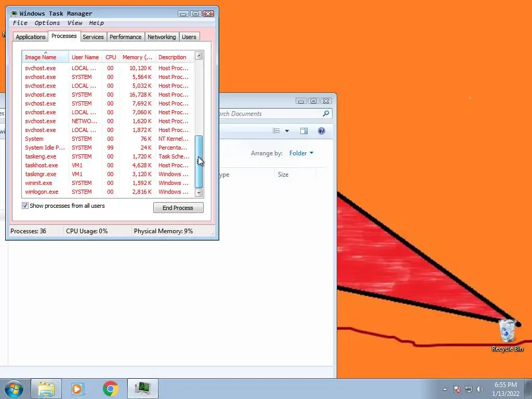Image resolution: width=532 pixels, height=399 pixels.
Task: Open the View menu in Task Manager
Action: [75, 23]
